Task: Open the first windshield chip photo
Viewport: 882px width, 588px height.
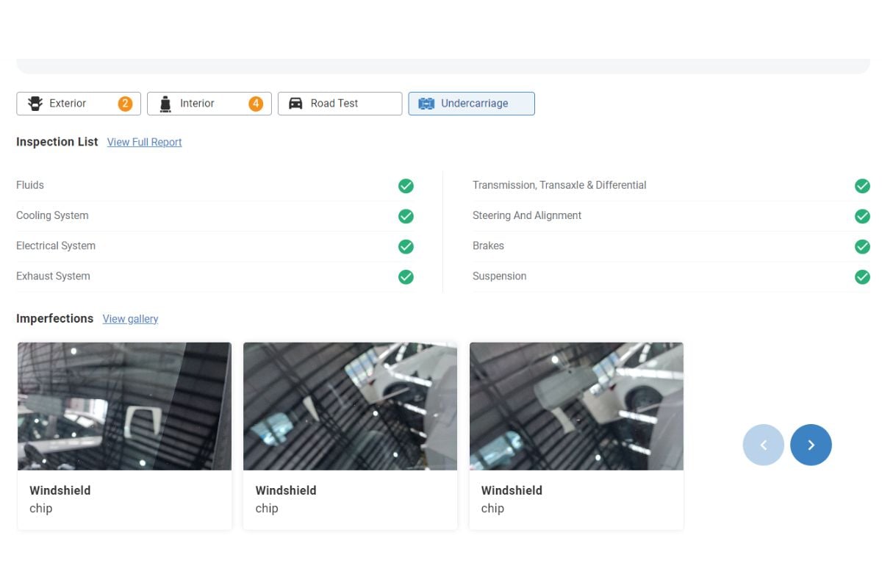Action: (x=124, y=406)
